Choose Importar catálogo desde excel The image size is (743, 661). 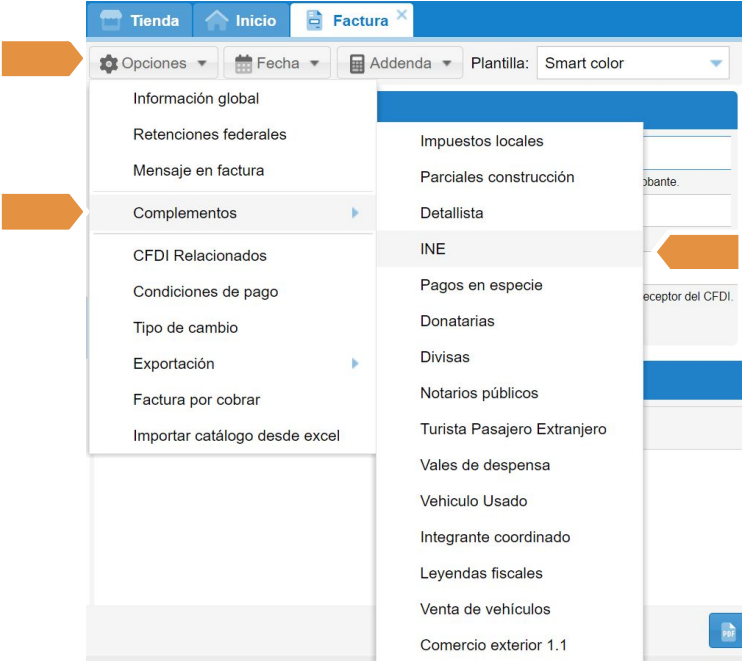(x=236, y=436)
